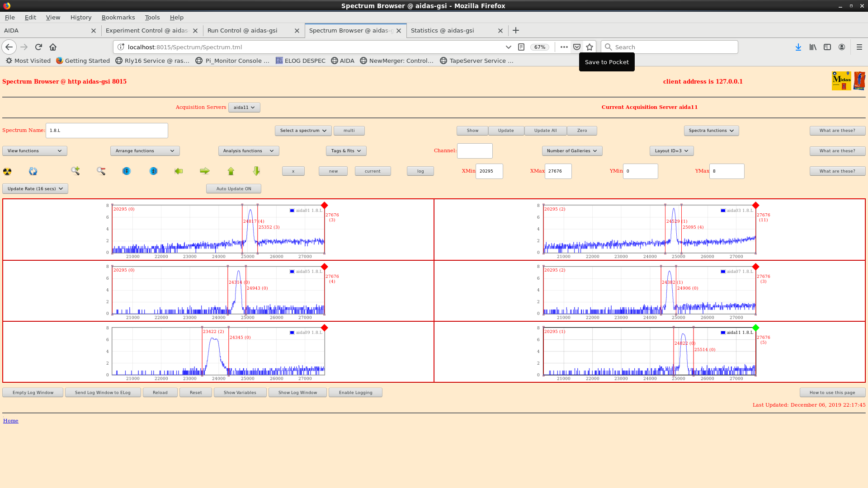Click the yellow radiation hazard icon
This screenshot has height=488, width=868.
[7, 171]
